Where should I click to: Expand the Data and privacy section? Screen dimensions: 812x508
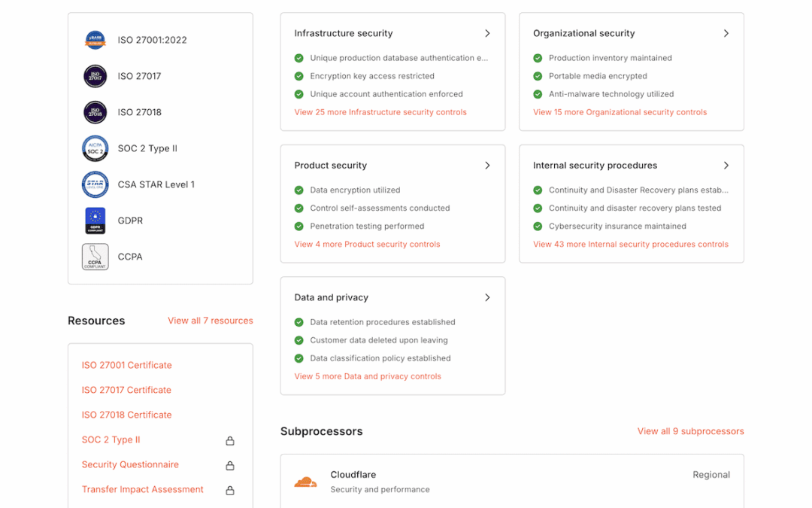(487, 297)
